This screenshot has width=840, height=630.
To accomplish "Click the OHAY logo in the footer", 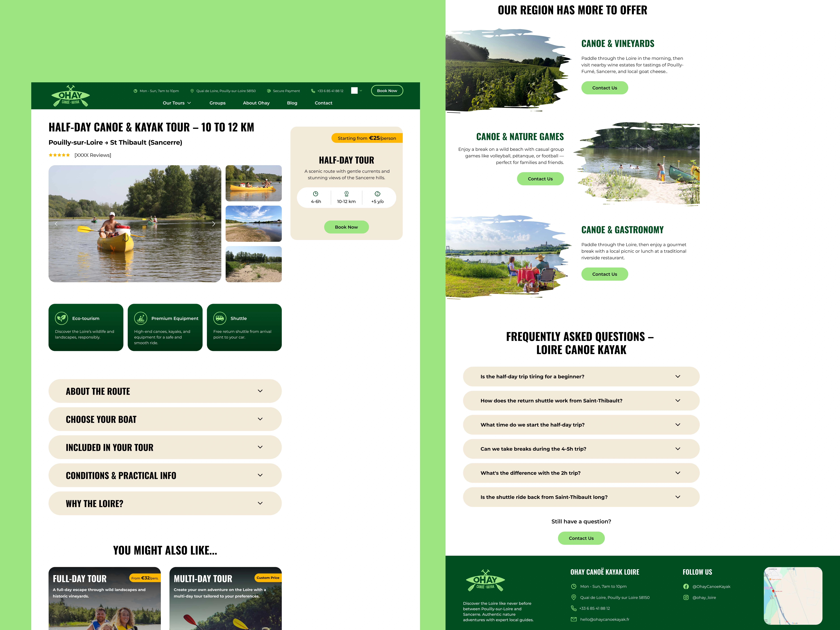I will pos(485,580).
